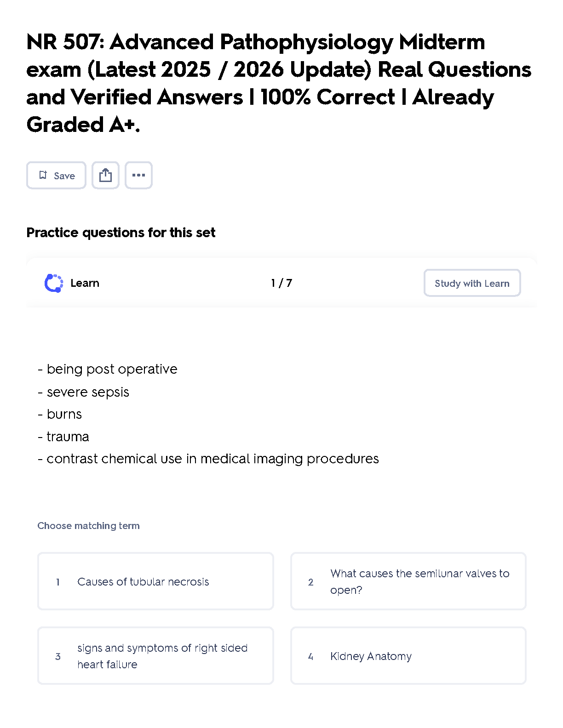The image size is (563, 728).
Task: Click the Study with Learn button
Action: [472, 283]
